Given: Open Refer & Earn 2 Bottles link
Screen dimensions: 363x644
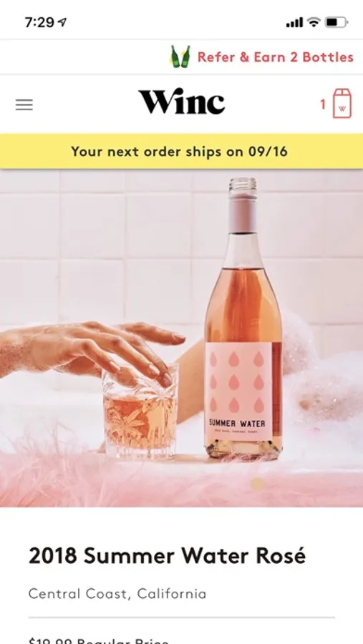Looking at the screenshot, I should (x=276, y=57).
